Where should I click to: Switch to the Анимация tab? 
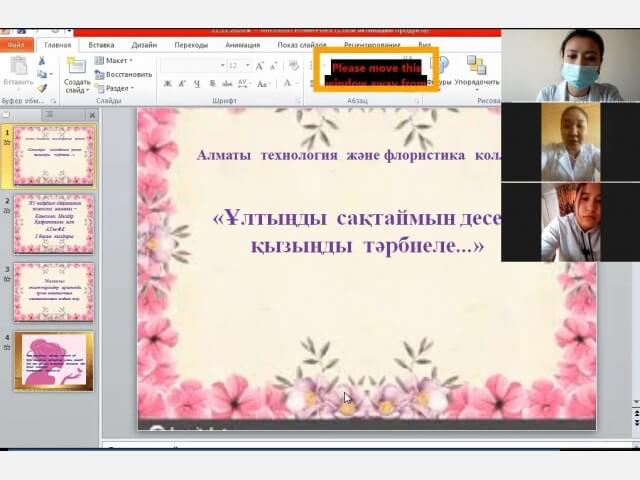pos(242,45)
